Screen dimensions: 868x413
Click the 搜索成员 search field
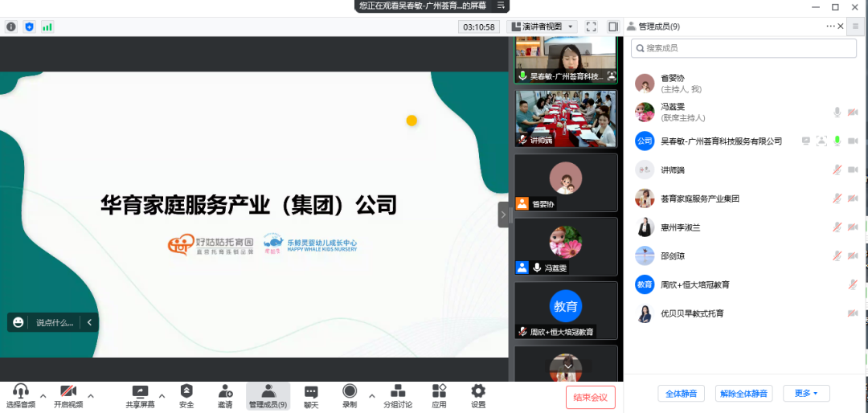click(743, 48)
